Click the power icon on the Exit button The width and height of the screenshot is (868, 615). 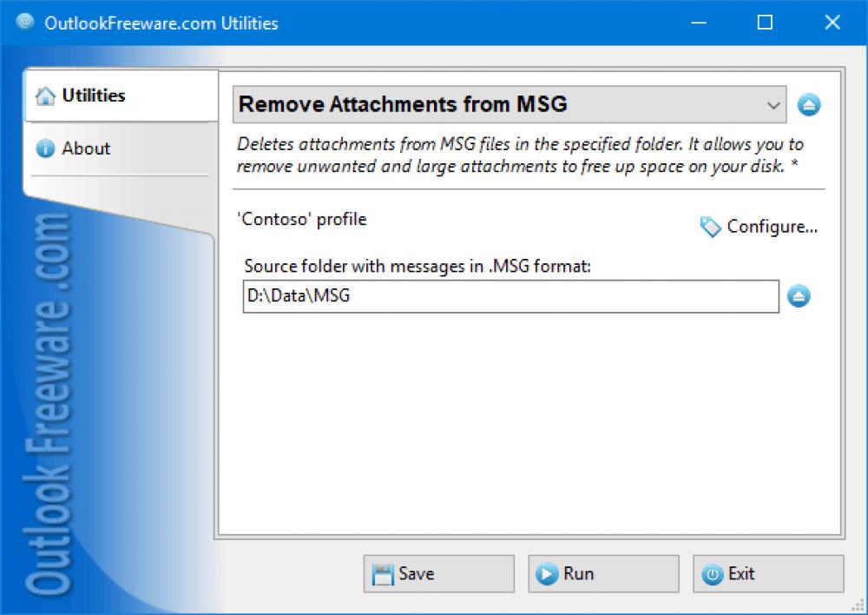(x=713, y=573)
